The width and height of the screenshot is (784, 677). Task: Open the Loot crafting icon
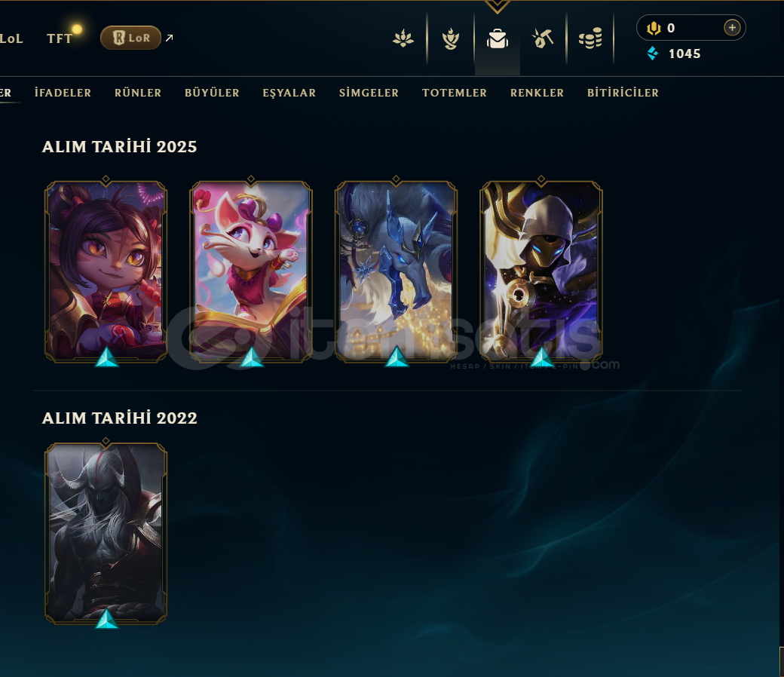451,38
